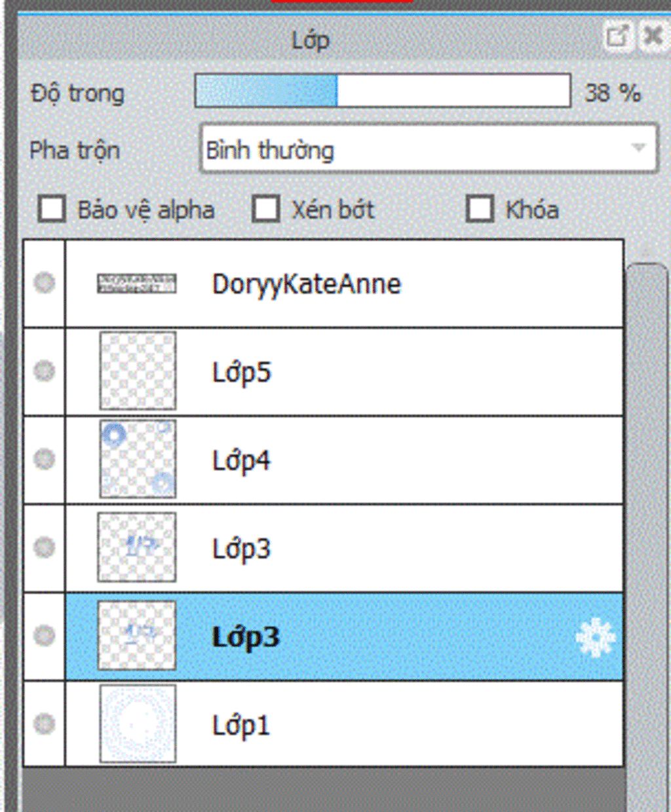
Task: Hide the Lớp4 layer via its dot
Action: 45,459
